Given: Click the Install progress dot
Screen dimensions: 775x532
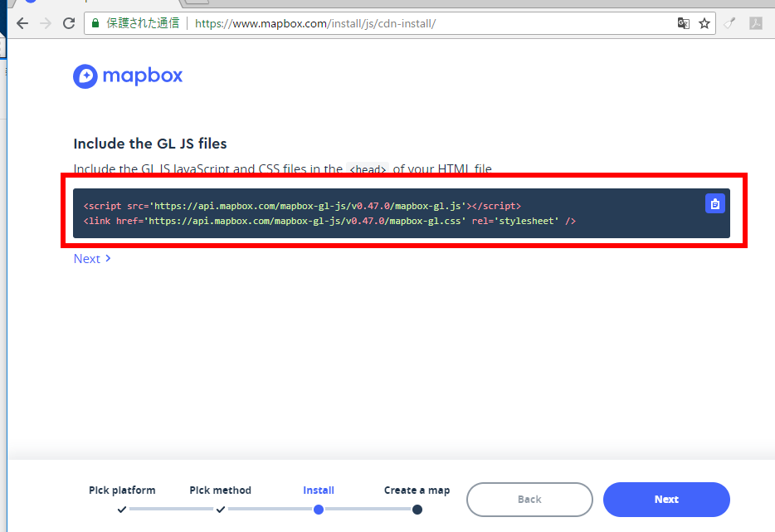Looking at the screenshot, I should [319, 510].
